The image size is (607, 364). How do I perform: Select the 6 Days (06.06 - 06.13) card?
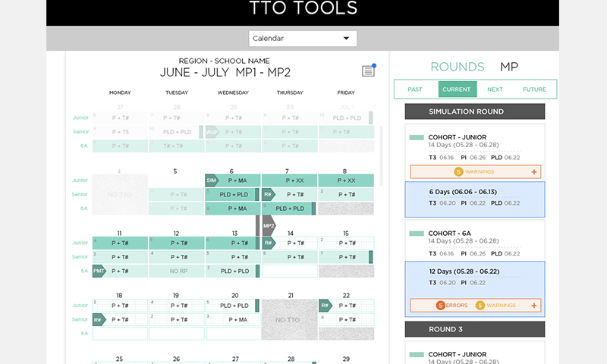(x=475, y=199)
